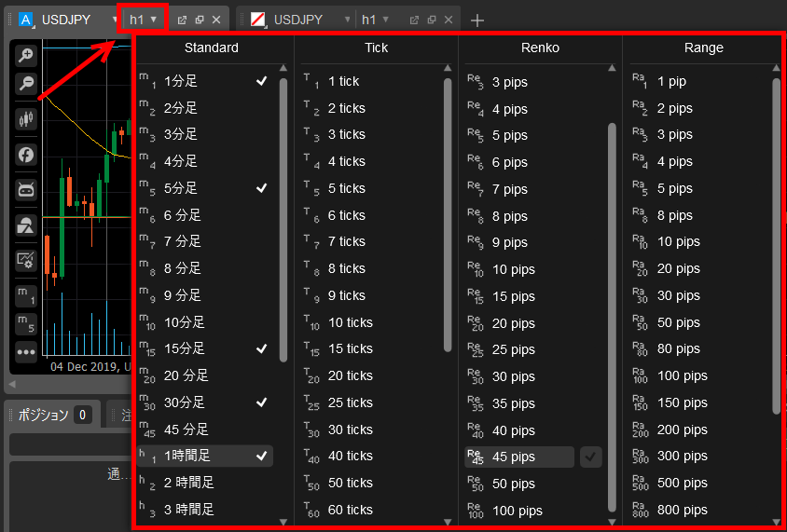Select the 30 ticks timeframe
787x532 pixels.
[350, 430]
